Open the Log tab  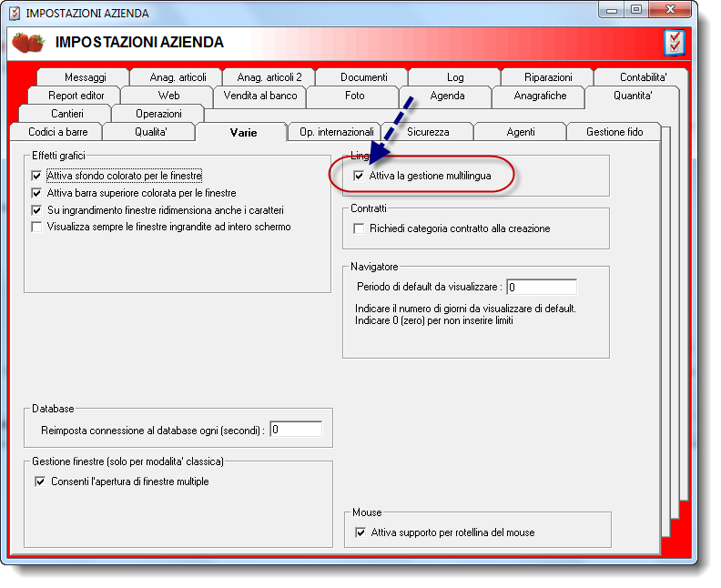click(455, 77)
